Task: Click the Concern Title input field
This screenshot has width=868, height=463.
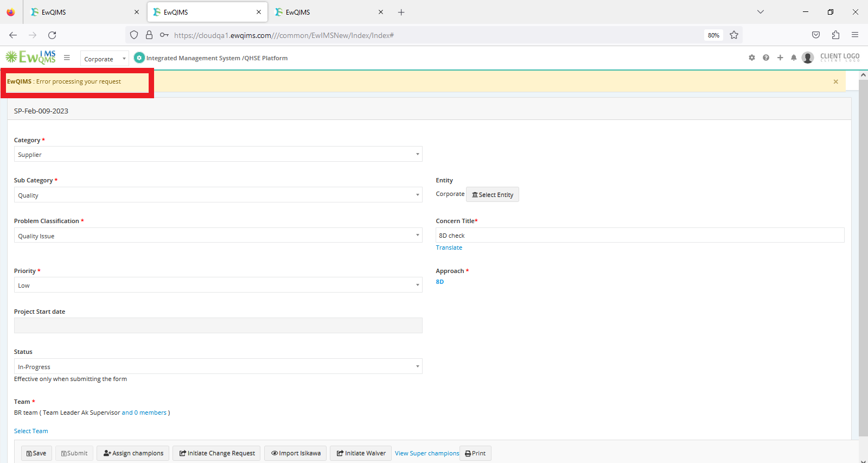Action: pos(640,235)
